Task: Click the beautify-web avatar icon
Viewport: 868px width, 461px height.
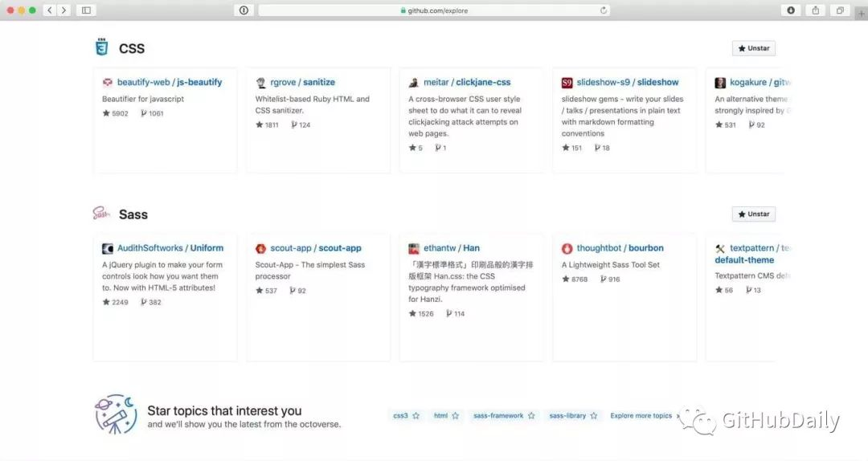Action: pos(108,83)
